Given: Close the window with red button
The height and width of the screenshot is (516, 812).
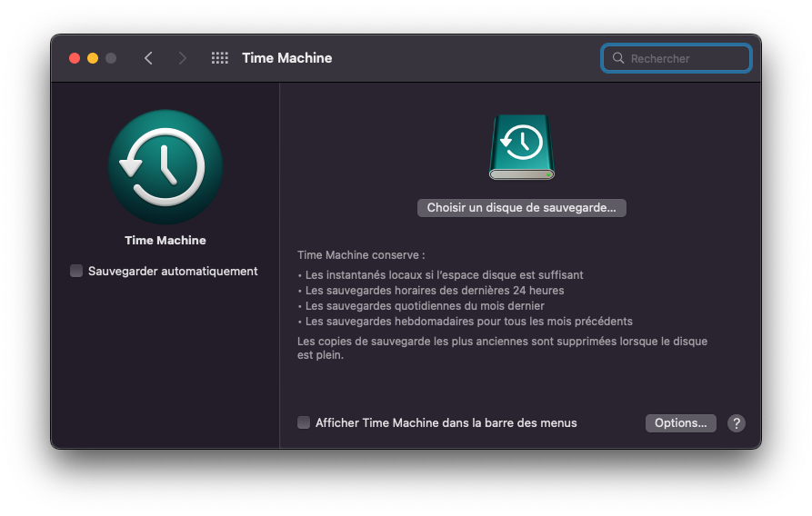Looking at the screenshot, I should click(75, 58).
